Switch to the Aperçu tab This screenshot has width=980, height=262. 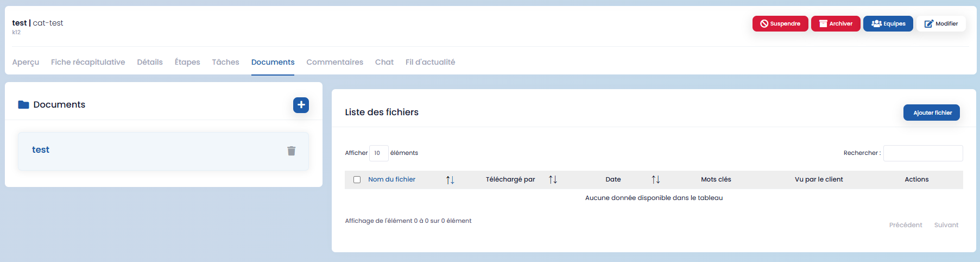26,63
